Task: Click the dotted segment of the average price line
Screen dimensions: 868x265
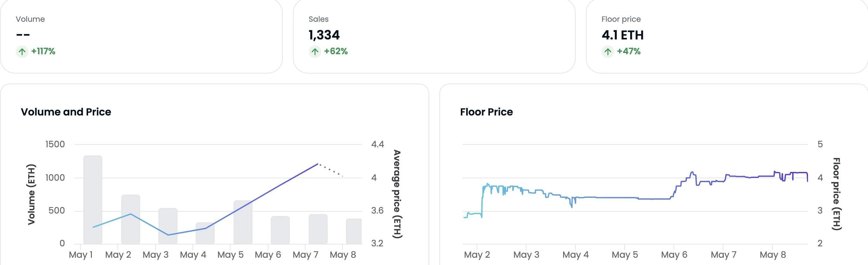Action: point(331,170)
